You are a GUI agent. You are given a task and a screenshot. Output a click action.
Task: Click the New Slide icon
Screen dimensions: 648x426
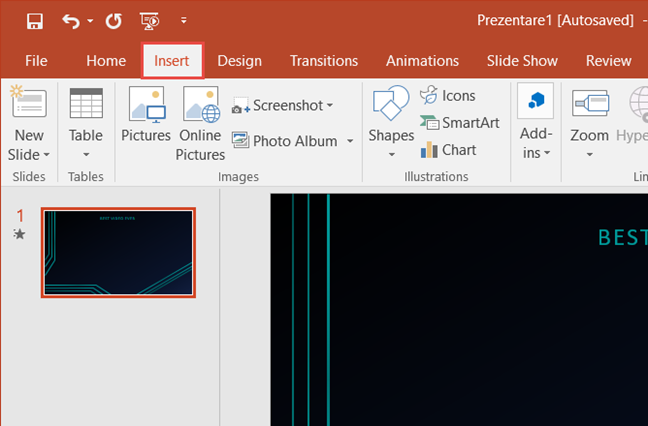29,102
